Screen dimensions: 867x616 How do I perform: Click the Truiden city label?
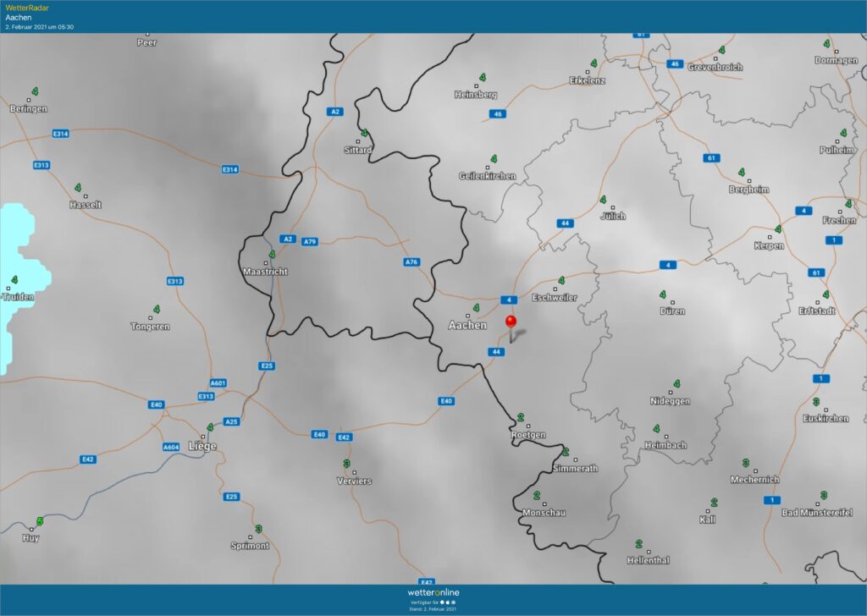point(17,297)
